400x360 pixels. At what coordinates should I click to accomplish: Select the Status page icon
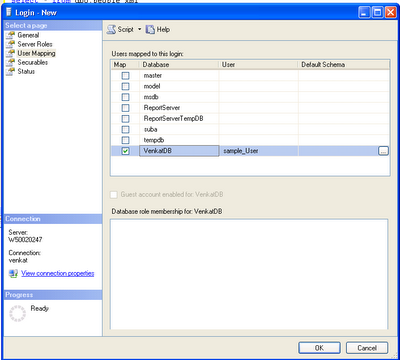pyautogui.click(x=11, y=71)
